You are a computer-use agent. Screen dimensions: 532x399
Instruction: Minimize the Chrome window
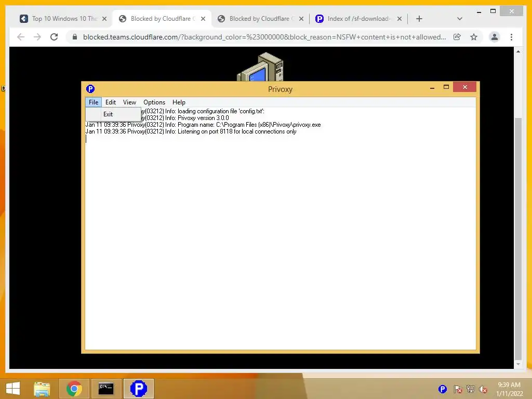(x=478, y=12)
